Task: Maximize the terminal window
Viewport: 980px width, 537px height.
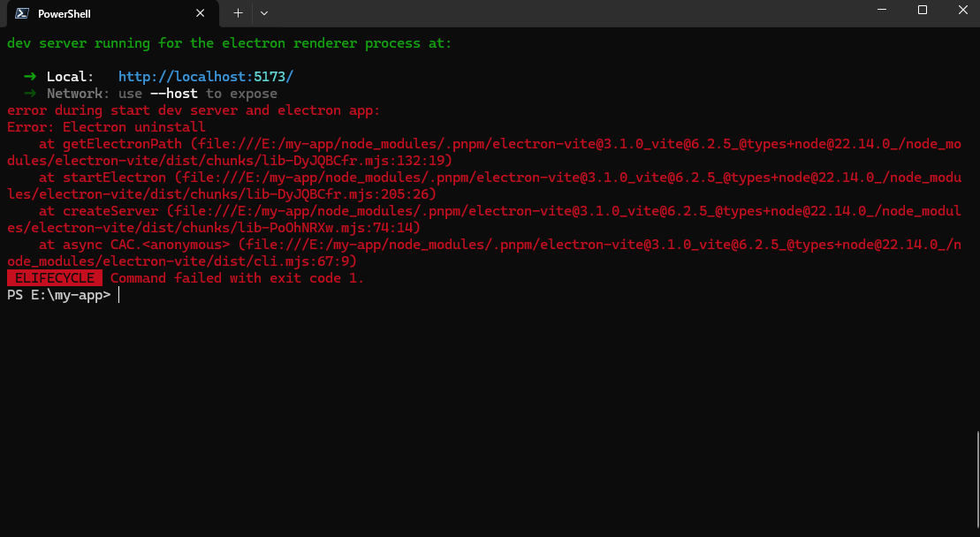Action: (x=923, y=10)
